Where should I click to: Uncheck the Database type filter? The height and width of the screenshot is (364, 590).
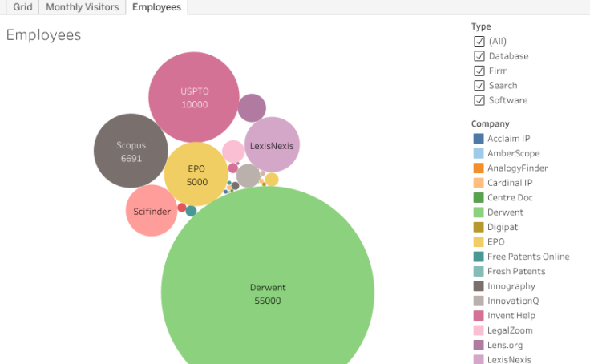[x=479, y=56]
